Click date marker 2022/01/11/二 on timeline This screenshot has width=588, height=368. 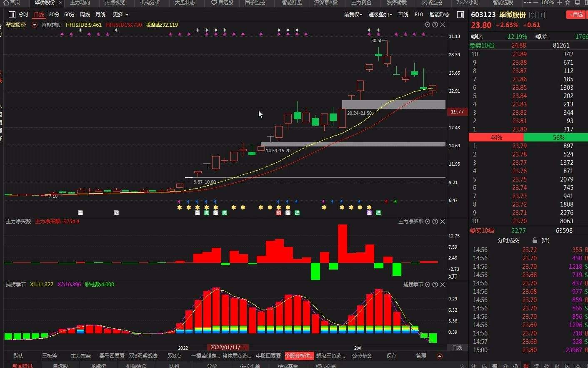point(228,347)
